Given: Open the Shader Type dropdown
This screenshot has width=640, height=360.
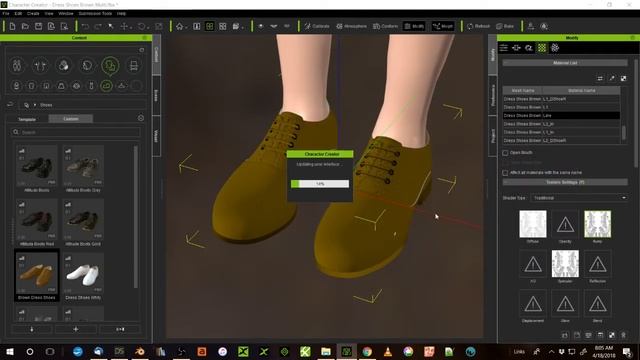Looking at the screenshot, I should [579, 198].
